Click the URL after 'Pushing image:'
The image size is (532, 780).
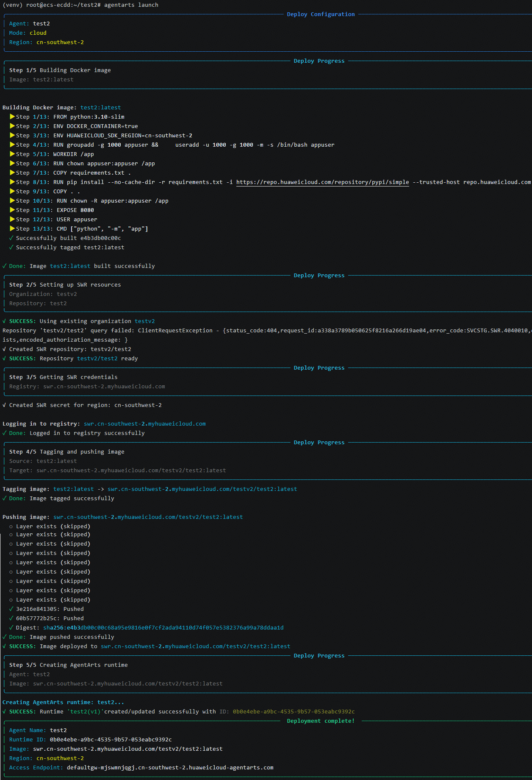[x=148, y=517]
